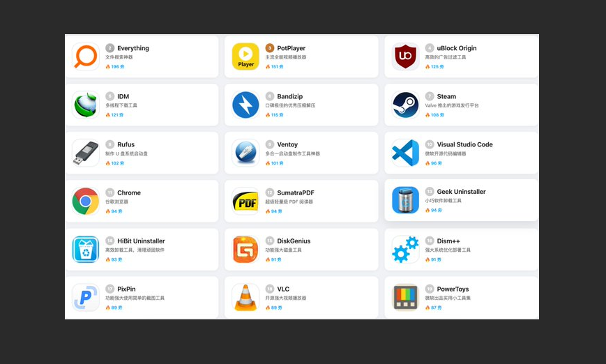Viewport: 606px width, 364px height.
Task: Select the SumatraPDF title text
Action: click(295, 193)
